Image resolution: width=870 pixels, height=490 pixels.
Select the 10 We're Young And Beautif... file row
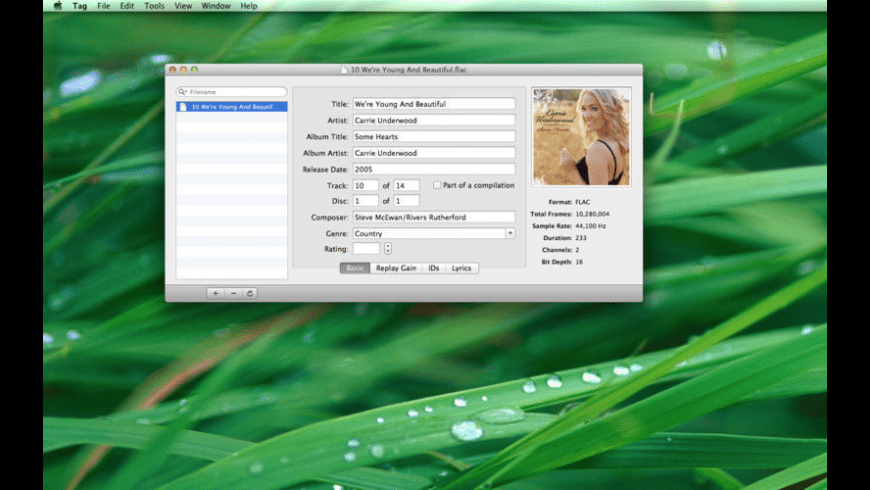point(232,107)
